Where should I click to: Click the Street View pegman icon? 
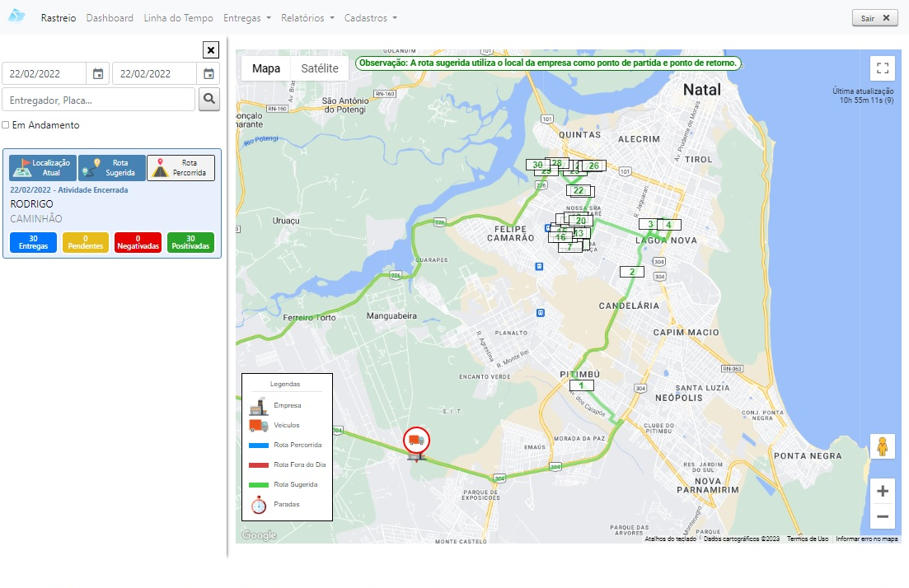(x=883, y=446)
